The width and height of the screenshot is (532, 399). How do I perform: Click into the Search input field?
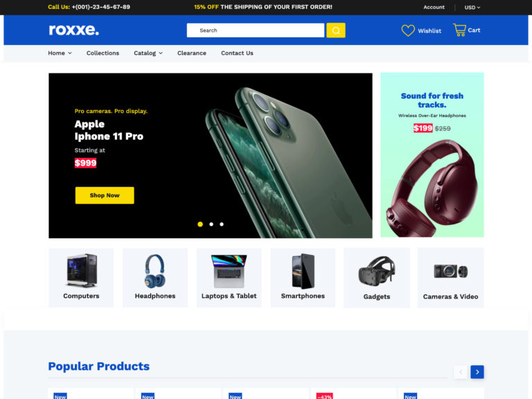click(x=255, y=30)
